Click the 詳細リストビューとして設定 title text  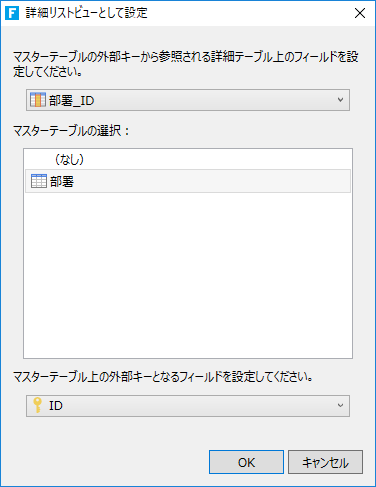(x=87, y=13)
